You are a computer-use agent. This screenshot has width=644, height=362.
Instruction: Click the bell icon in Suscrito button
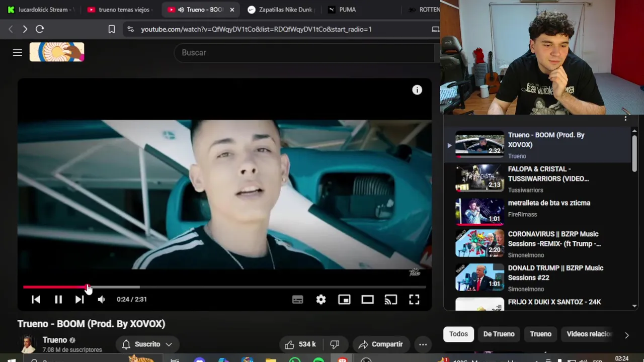tap(126, 344)
